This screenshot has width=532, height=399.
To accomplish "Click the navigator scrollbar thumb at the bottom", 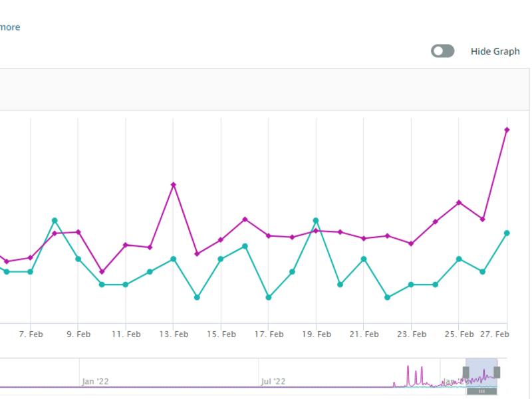I will [x=481, y=391].
